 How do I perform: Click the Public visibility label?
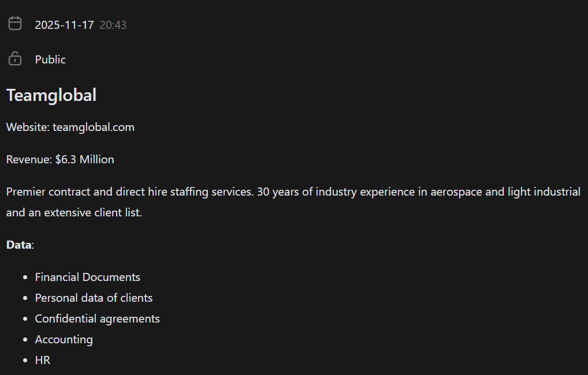[x=50, y=59]
